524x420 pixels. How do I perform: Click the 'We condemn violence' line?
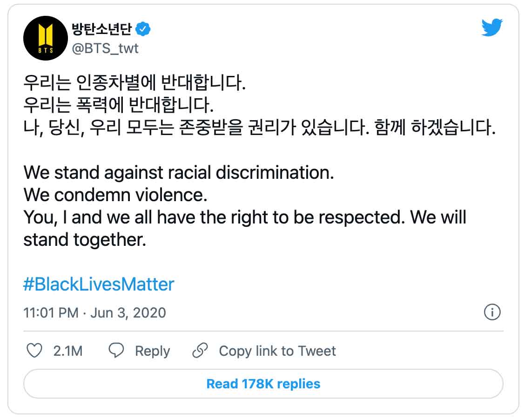115,195
